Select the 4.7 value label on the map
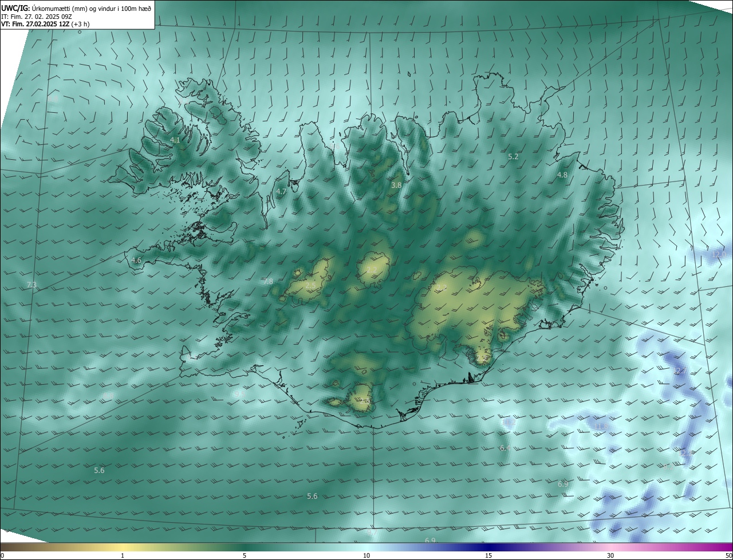 tap(281, 191)
